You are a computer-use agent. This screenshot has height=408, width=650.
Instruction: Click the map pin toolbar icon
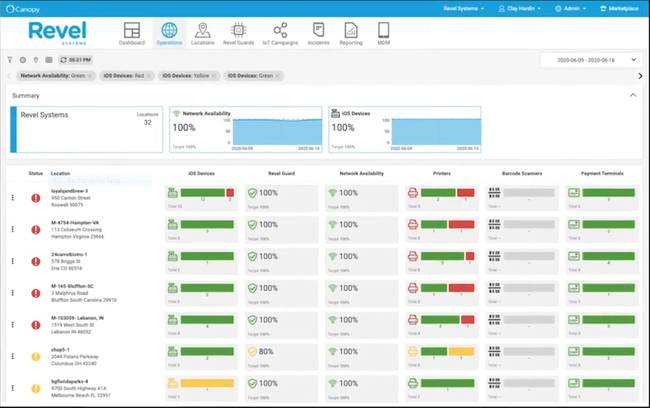coord(36,60)
